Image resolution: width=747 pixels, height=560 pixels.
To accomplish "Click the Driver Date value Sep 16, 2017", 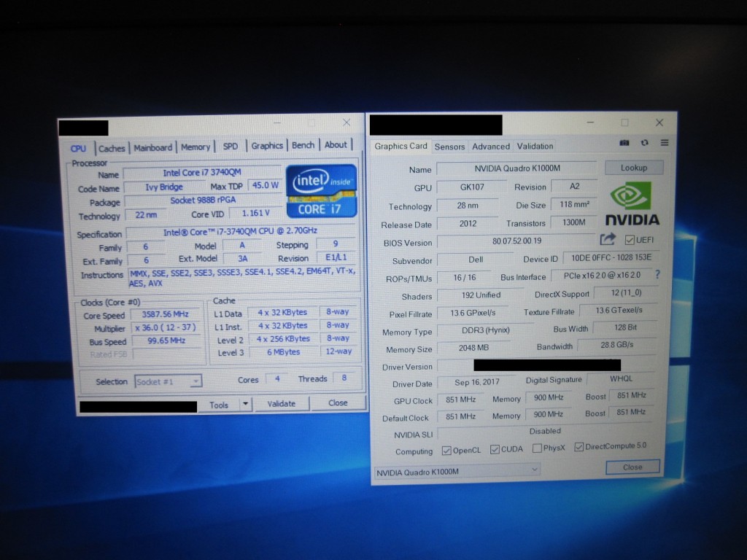I will (477, 382).
